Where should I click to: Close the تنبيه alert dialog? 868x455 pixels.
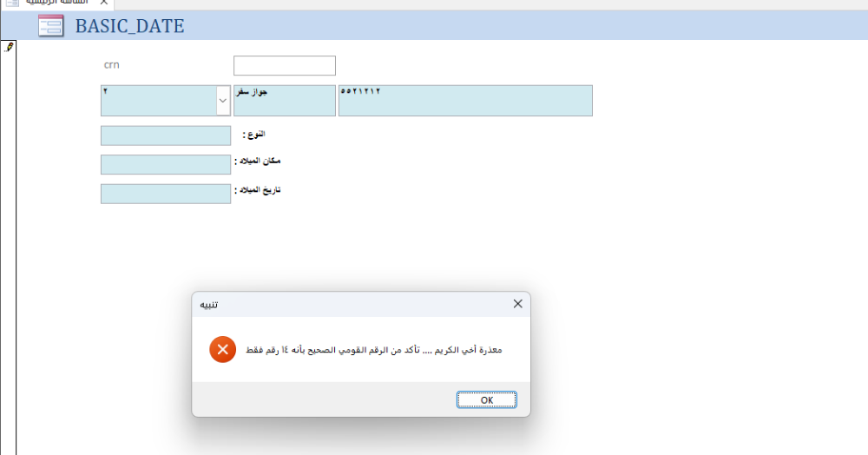pyautogui.click(x=517, y=304)
